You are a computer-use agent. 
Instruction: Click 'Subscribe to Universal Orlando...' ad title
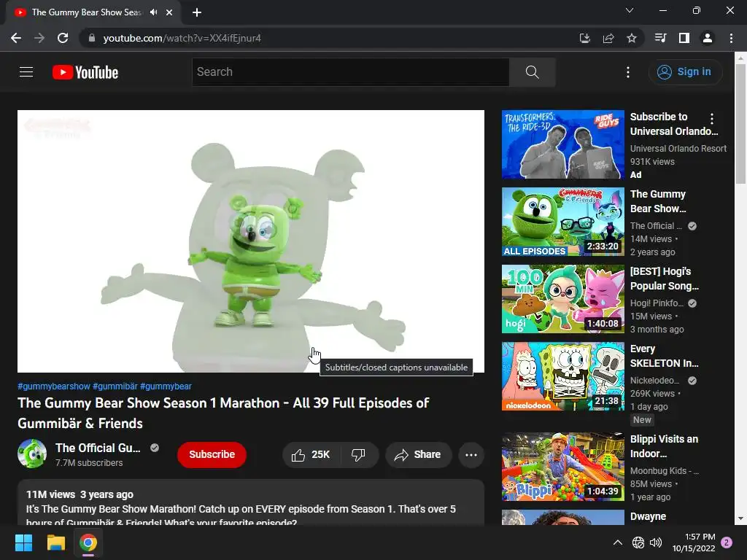(x=673, y=124)
